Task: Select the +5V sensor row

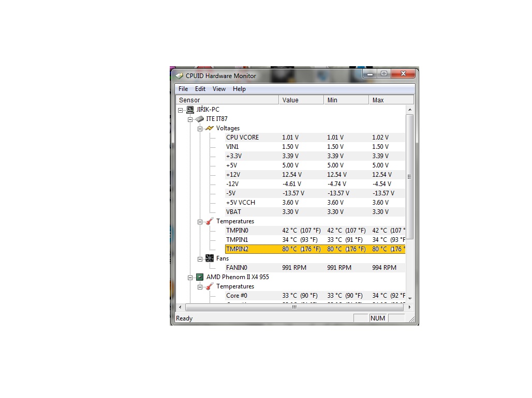Action: 315,165
